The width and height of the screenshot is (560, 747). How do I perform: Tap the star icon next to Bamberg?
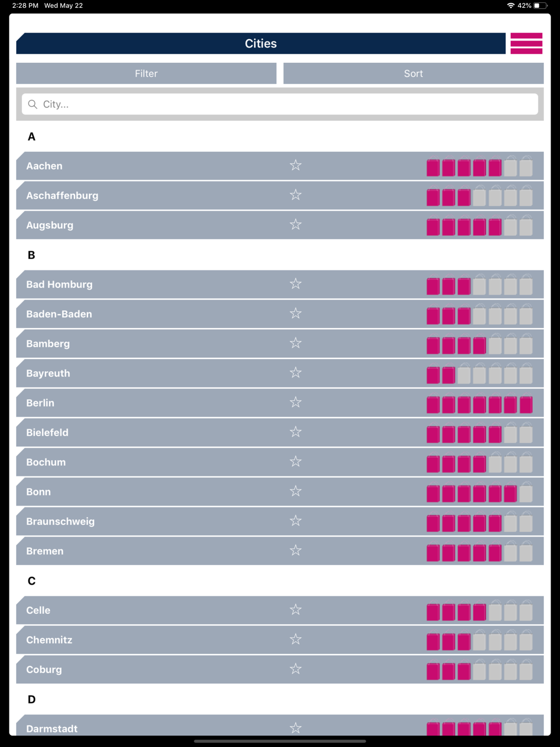click(x=296, y=343)
